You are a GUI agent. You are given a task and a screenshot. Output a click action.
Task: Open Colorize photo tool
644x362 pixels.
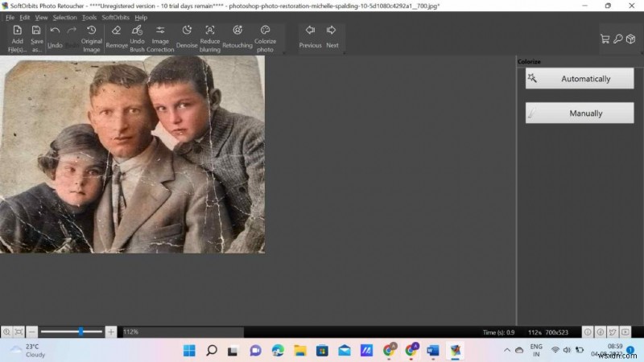click(x=265, y=39)
